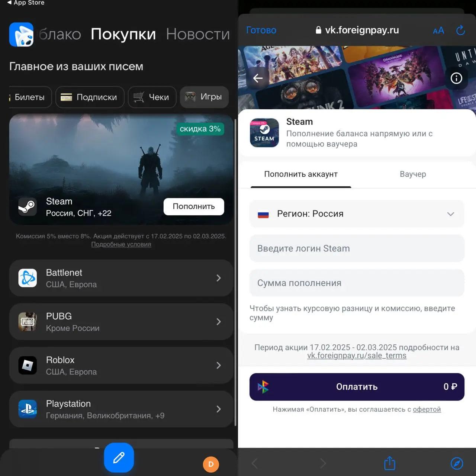Open the AA text size menu
This screenshot has height=476, width=476.
click(438, 30)
